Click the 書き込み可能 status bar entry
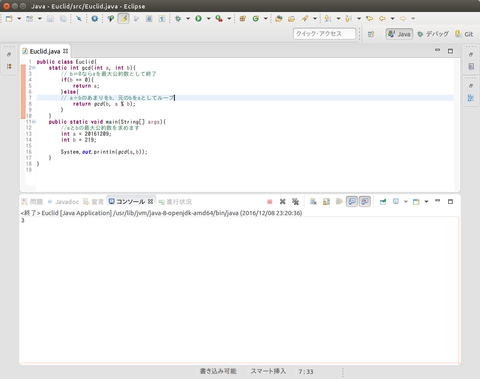Screen dimensions: 480x379 pyautogui.click(x=218, y=371)
